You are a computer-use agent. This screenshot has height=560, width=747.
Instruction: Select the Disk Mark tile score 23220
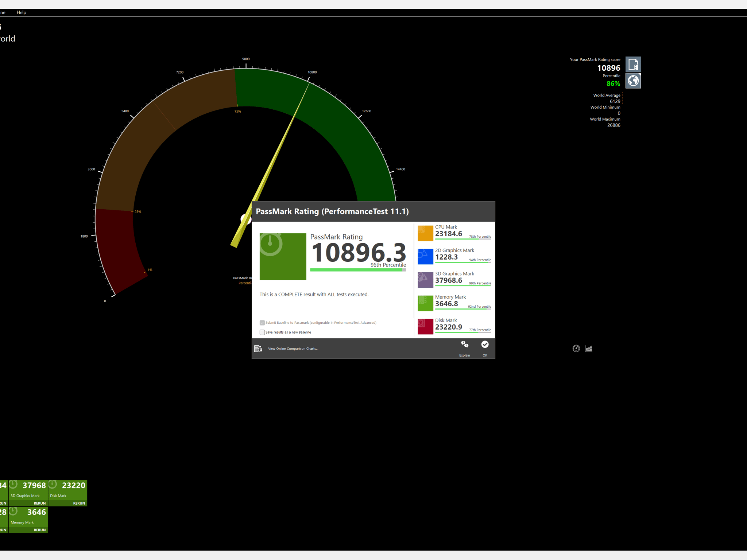pos(74,485)
